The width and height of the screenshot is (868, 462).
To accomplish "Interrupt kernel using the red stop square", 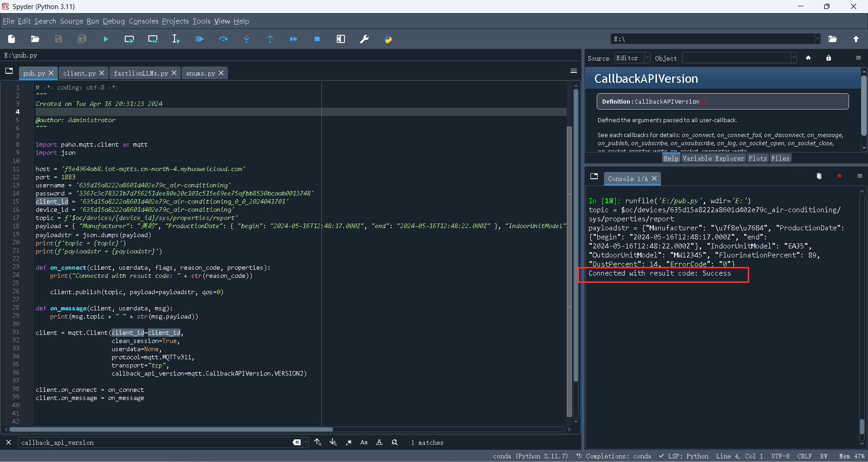I will click(x=840, y=176).
